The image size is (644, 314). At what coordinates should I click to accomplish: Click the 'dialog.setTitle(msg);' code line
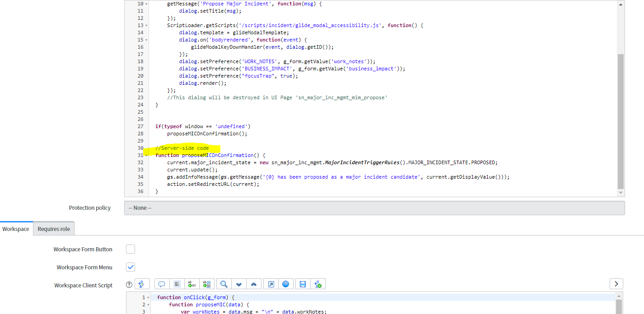[210, 11]
